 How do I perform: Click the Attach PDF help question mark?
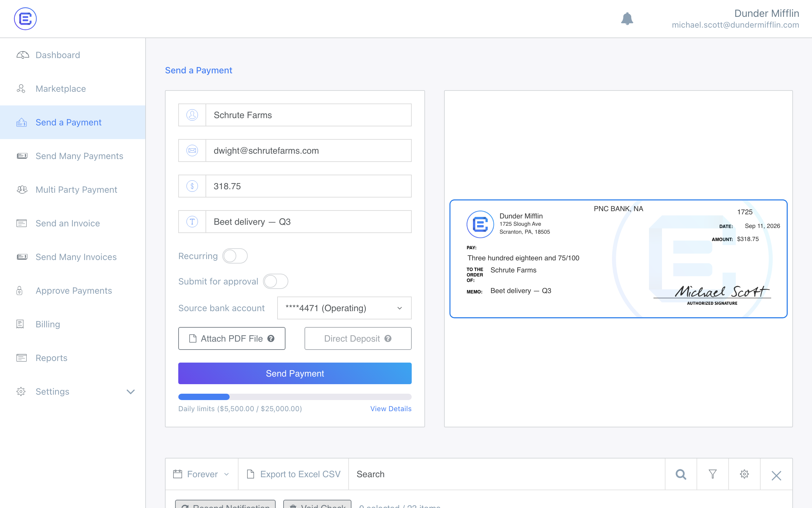[271, 339]
